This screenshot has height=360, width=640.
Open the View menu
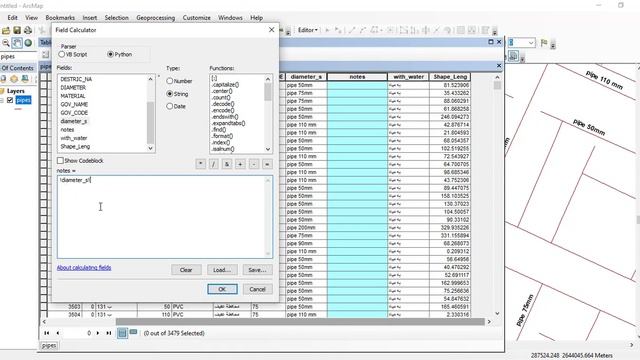31,18
